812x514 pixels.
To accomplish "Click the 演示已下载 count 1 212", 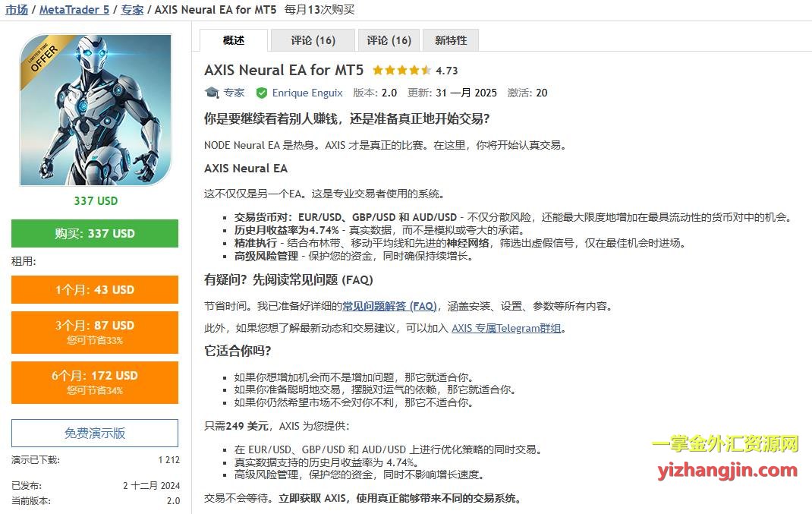I will (168, 459).
